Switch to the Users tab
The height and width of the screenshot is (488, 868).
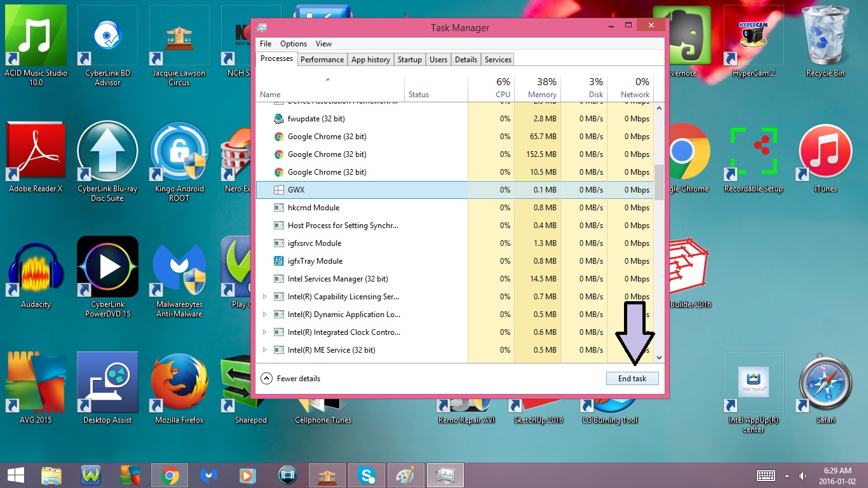tap(438, 60)
